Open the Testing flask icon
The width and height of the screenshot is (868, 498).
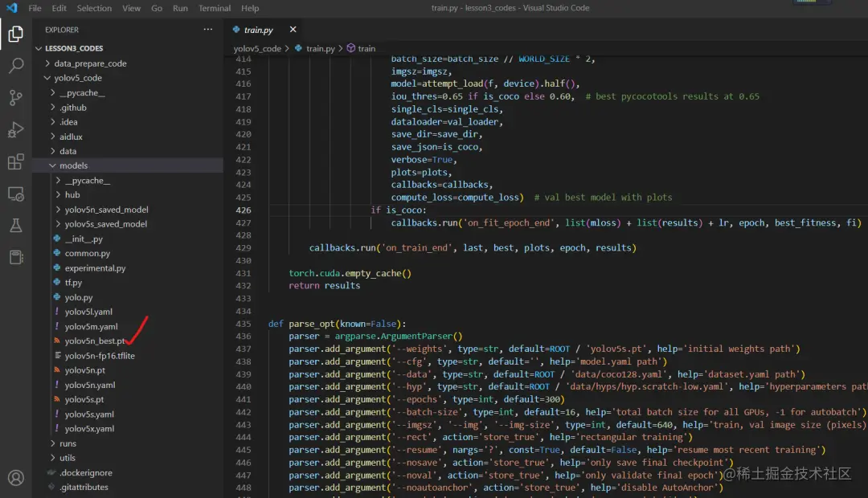coord(15,225)
